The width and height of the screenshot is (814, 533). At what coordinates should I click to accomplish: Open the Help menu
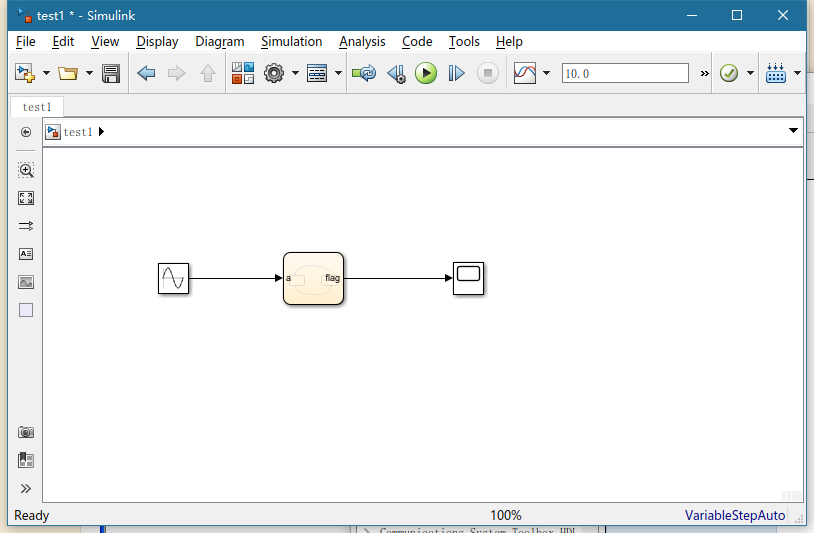(x=509, y=42)
